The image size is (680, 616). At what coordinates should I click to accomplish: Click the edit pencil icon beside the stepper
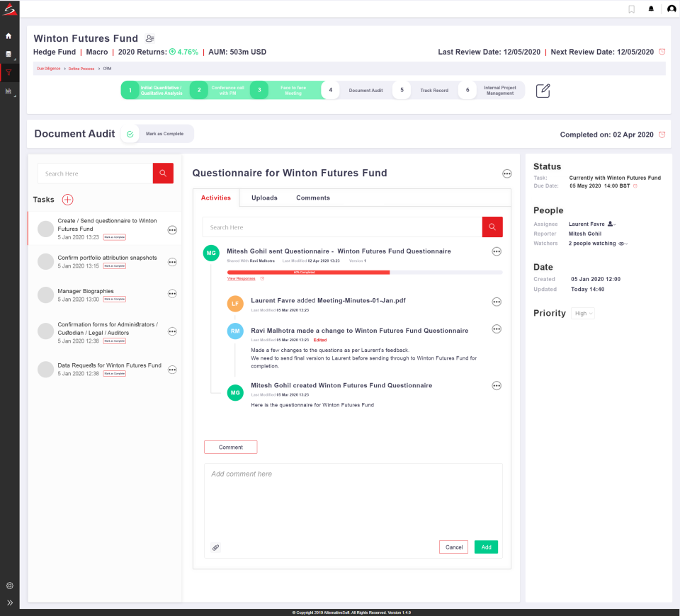point(543,90)
